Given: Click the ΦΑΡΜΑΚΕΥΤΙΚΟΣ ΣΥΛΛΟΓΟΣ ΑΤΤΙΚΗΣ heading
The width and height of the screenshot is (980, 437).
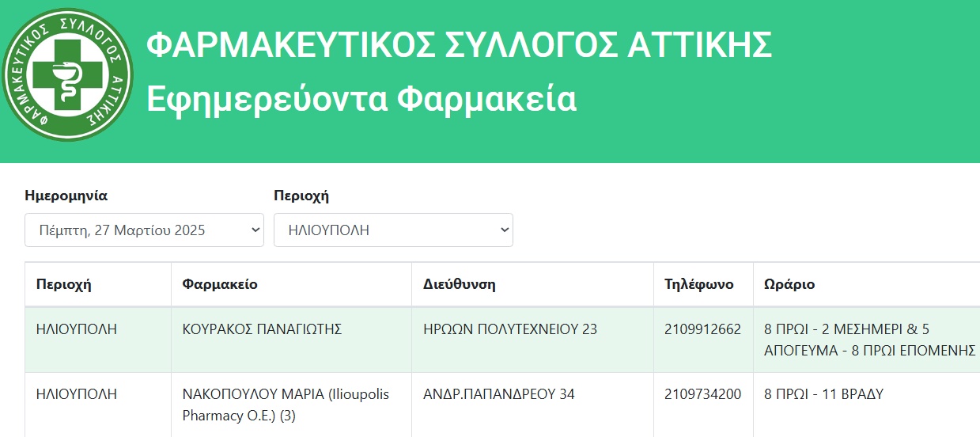Looking at the screenshot, I should [x=460, y=46].
